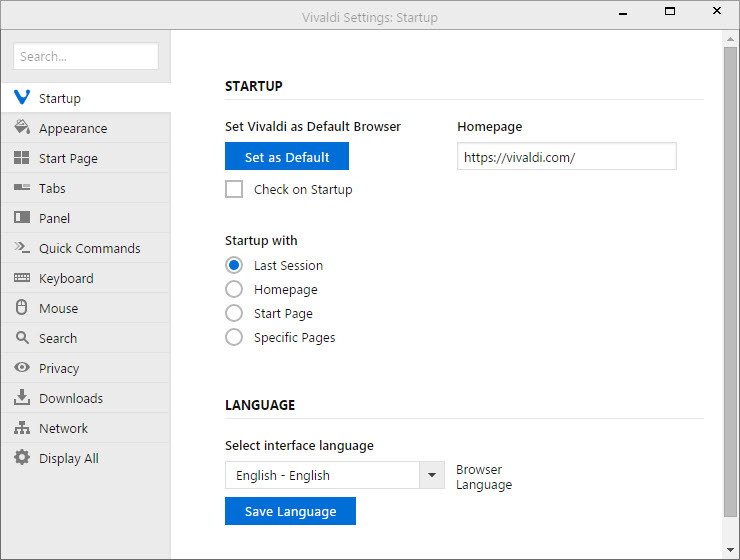Select the Last Session radio button
The image size is (740, 560).
pyautogui.click(x=234, y=265)
